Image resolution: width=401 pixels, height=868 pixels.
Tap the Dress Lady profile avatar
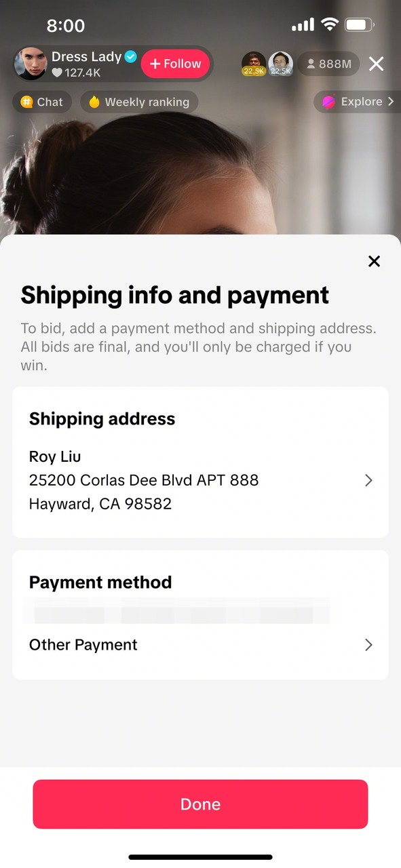pyautogui.click(x=31, y=64)
